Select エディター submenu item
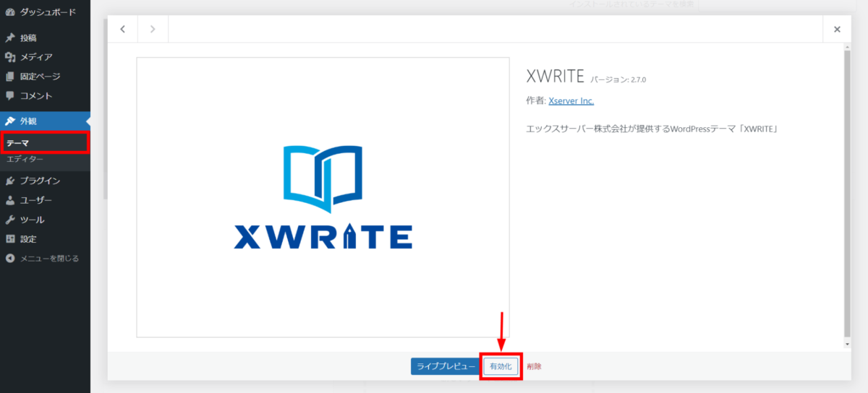868x393 pixels. tap(45, 159)
